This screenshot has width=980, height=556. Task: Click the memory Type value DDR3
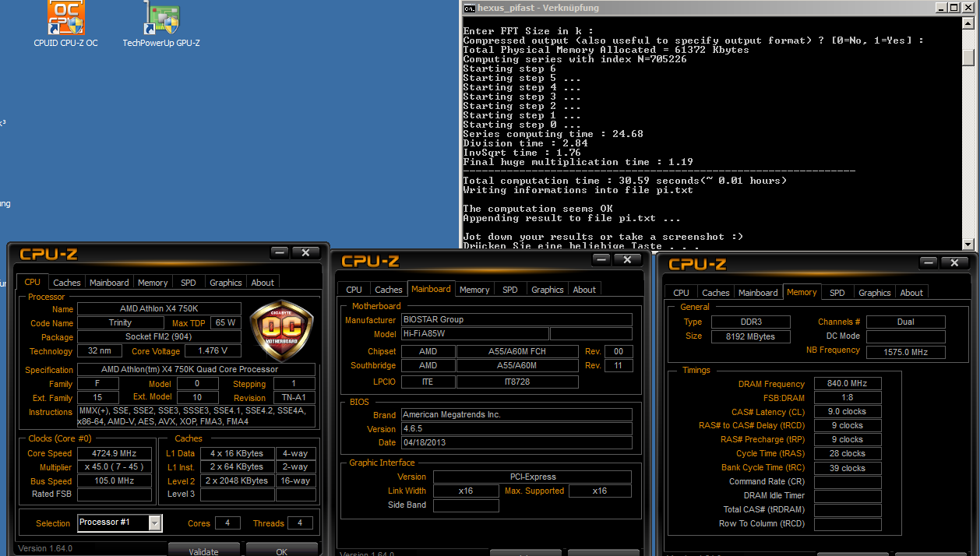coord(751,322)
